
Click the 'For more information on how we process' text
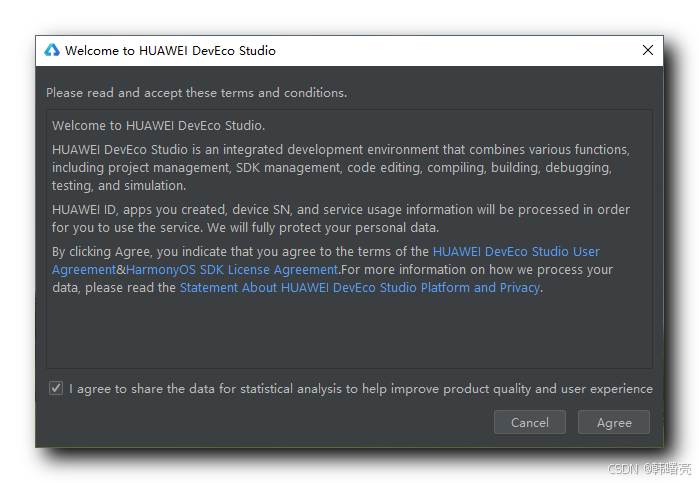(477, 270)
